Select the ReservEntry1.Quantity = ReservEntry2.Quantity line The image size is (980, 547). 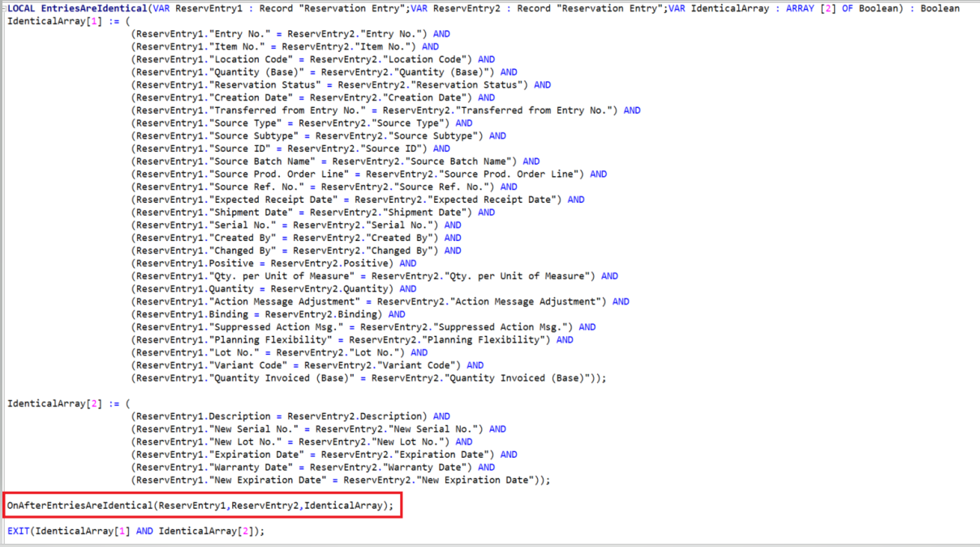pos(273,289)
